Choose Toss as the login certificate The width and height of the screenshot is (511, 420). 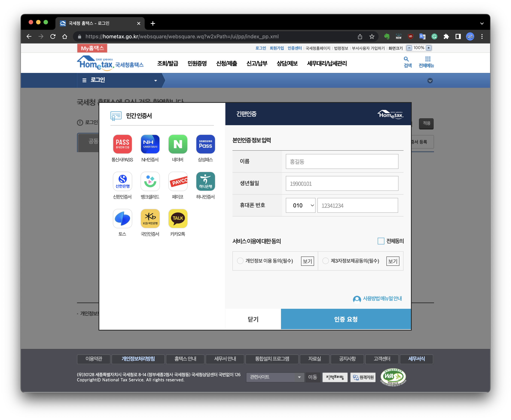pyautogui.click(x=122, y=218)
